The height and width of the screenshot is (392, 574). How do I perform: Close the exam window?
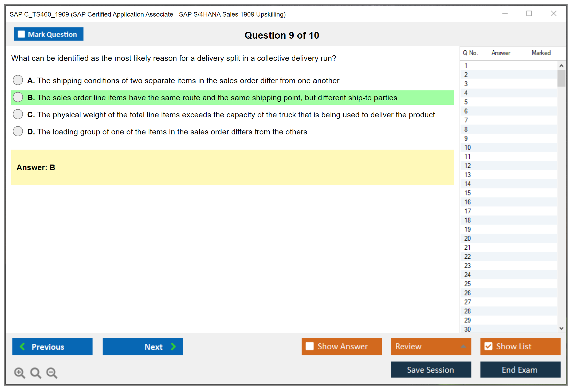(x=553, y=14)
